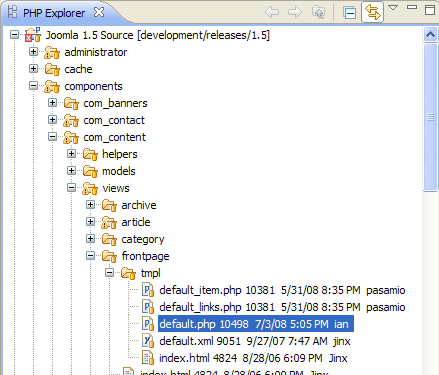Click the vertical scrollbar thumb
Screen dimensions: 439x375
point(430,117)
